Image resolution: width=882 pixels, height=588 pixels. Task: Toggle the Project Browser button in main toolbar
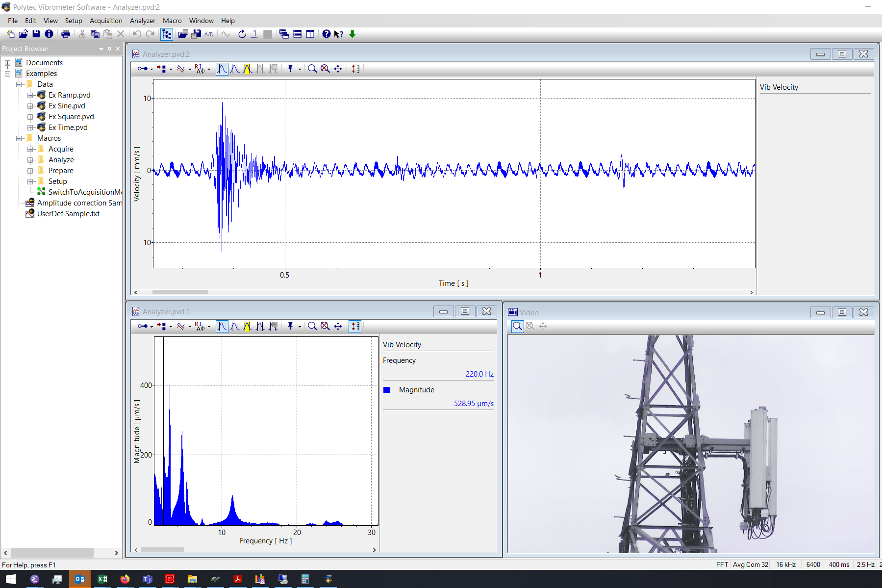coord(167,34)
